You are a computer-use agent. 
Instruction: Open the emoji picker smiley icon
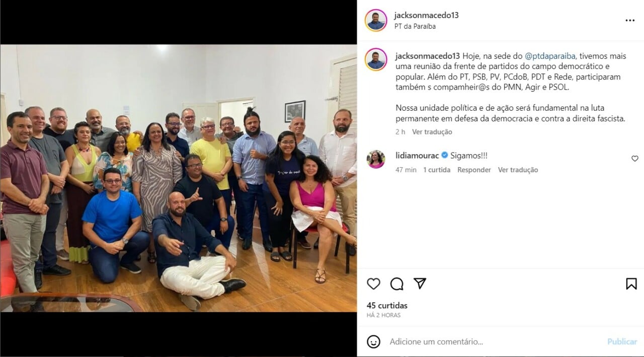(373, 341)
